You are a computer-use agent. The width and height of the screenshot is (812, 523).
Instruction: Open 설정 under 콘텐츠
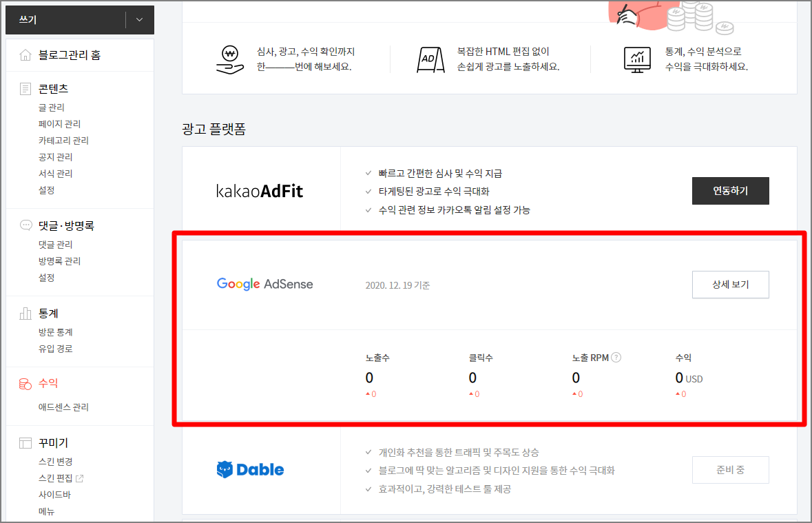pyautogui.click(x=46, y=190)
